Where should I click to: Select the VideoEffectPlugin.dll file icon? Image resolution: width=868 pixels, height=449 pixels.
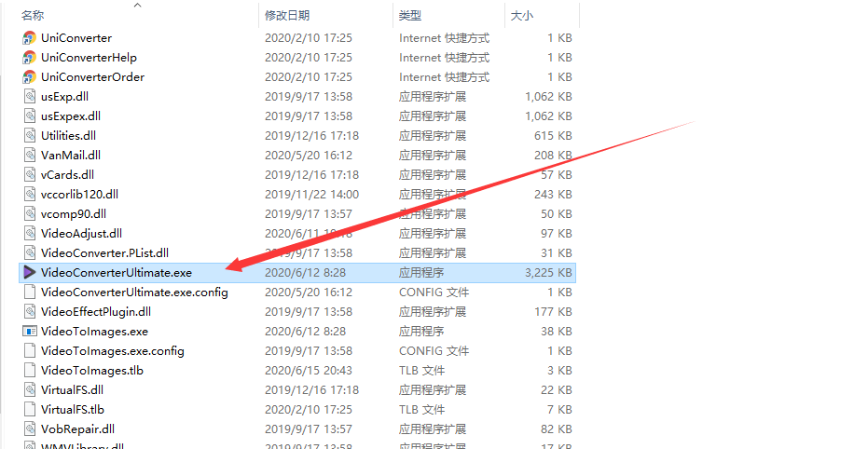tap(30, 312)
